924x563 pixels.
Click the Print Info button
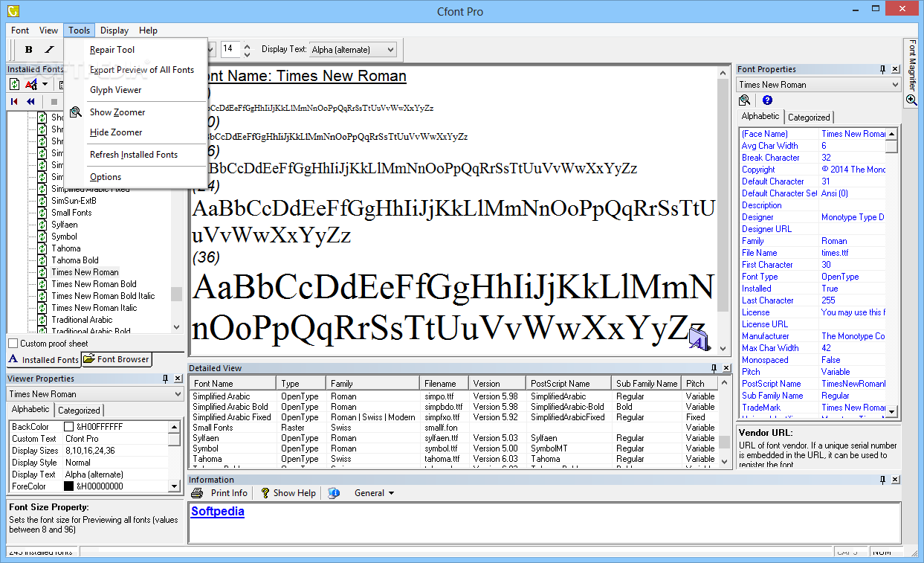(221, 493)
